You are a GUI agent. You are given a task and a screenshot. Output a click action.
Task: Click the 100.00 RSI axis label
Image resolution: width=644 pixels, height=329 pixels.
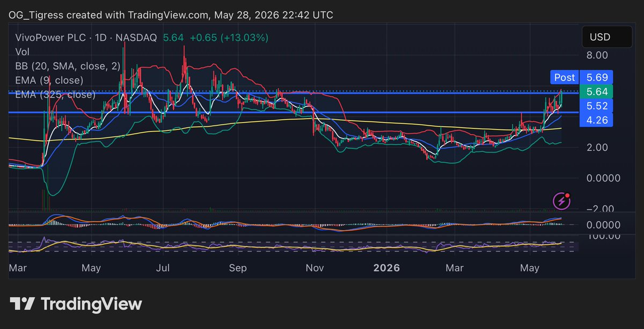point(603,236)
